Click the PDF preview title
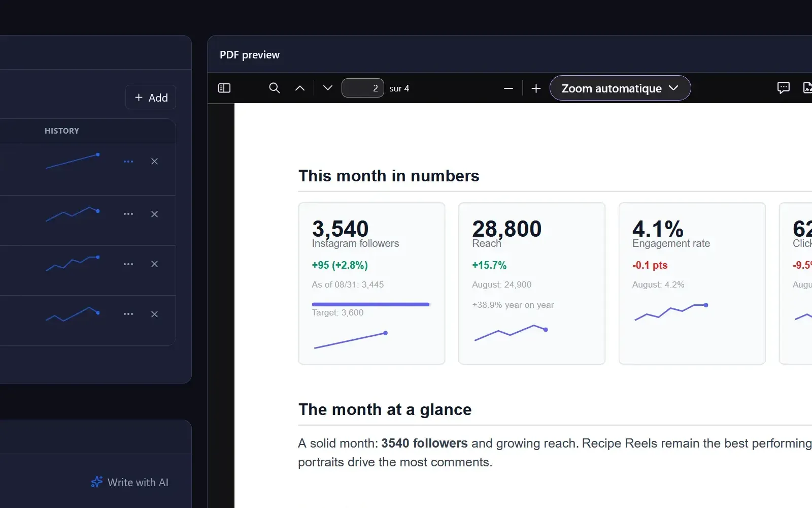 coord(250,55)
